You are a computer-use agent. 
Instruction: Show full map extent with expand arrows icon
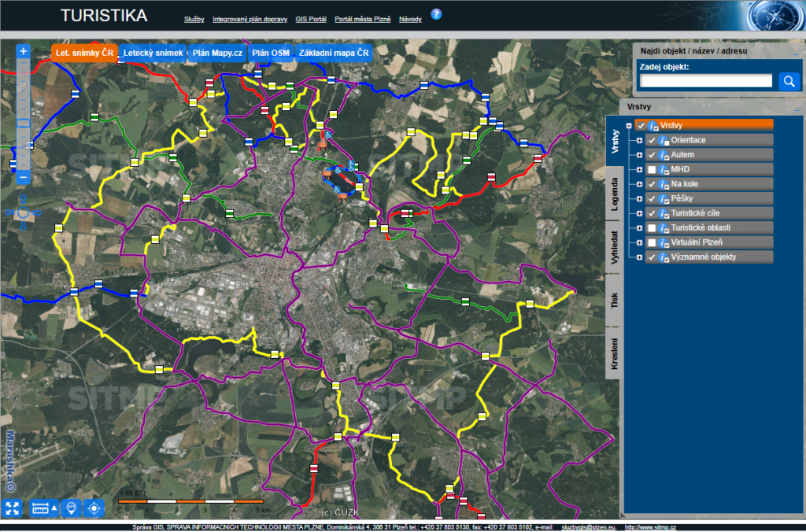pos(12,508)
